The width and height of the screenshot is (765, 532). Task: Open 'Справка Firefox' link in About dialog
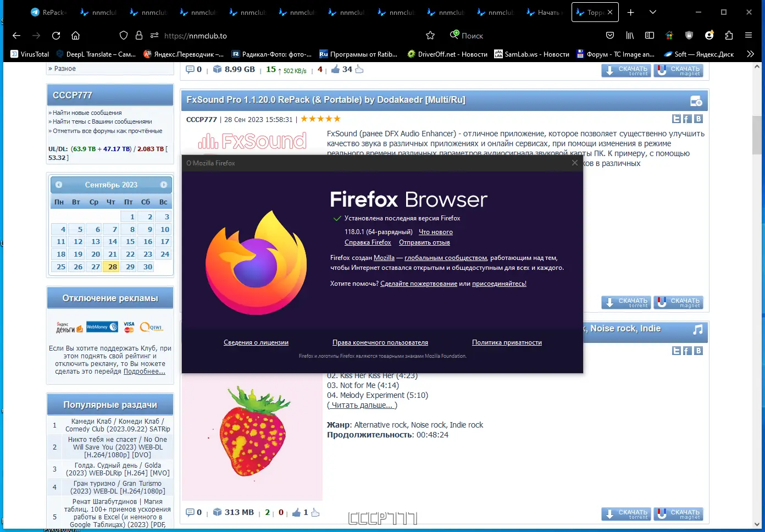[368, 242]
